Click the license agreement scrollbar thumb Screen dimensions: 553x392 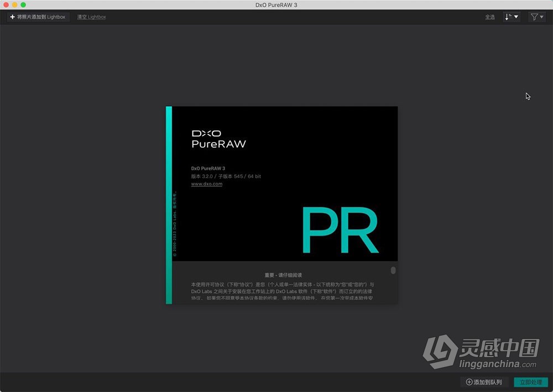[393, 270]
